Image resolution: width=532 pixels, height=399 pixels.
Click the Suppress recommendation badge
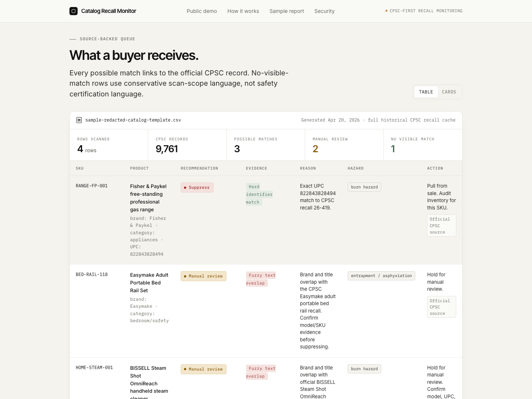[197, 187]
